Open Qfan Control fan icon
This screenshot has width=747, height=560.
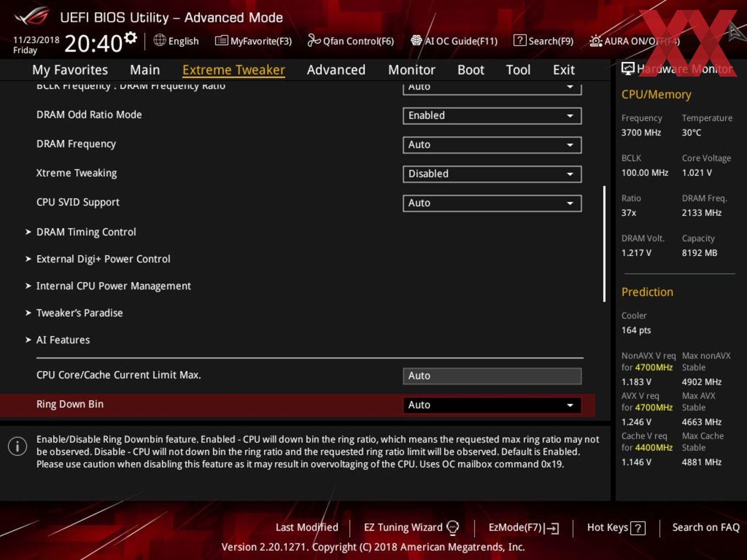pyautogui.click(x=314, y=40)
